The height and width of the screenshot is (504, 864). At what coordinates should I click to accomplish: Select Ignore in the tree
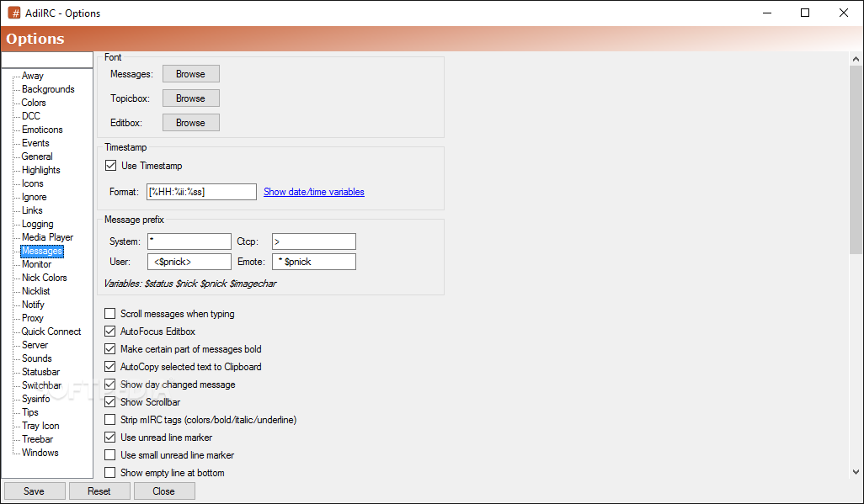(x=35, y=197)
